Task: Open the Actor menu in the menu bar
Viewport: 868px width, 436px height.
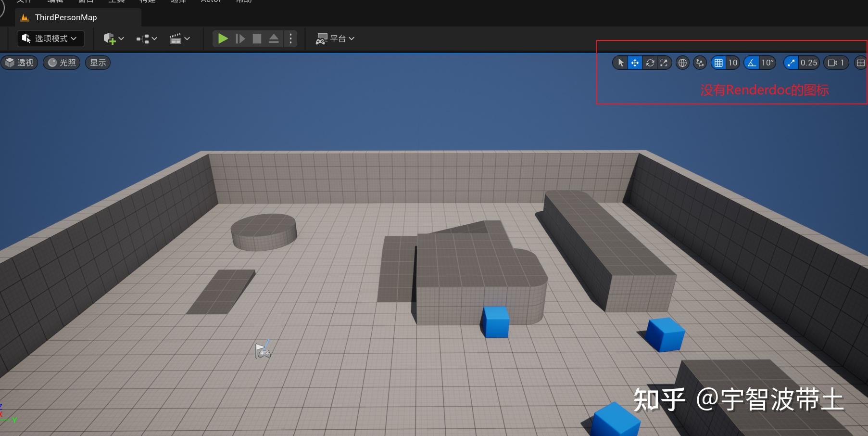Action: click(211, 1)
